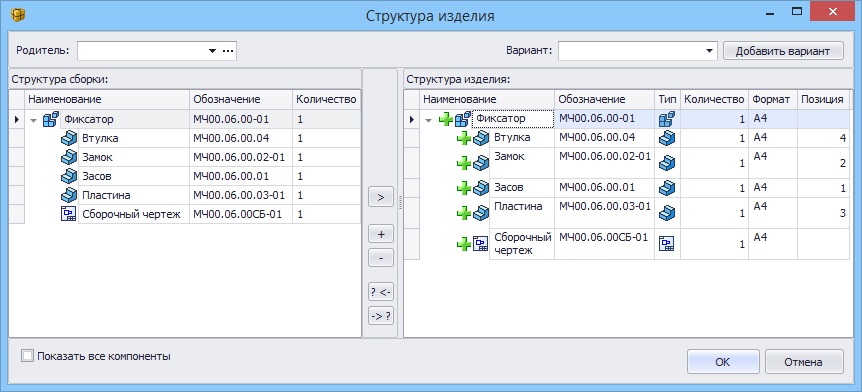The image size is (862, 392).
Task: Select Пластина name in Структура сборки
Action: click(106, 195)
